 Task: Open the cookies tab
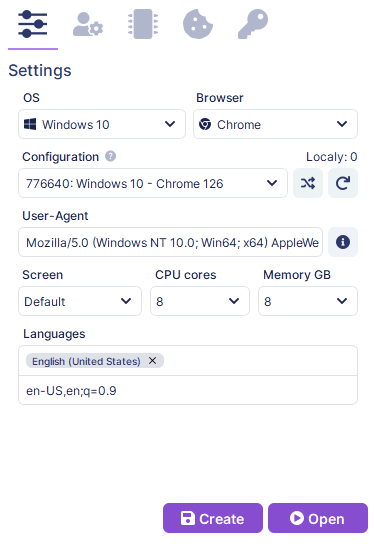[198, 24]
